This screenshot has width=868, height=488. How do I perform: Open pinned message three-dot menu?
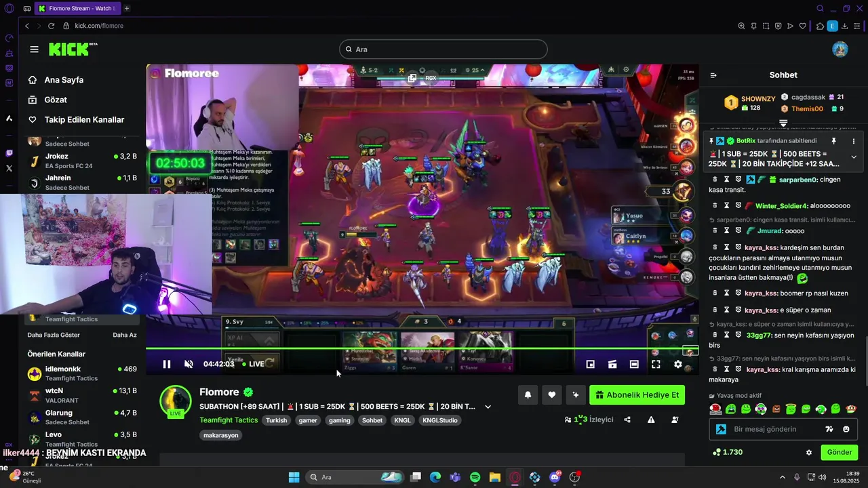point(852,141)
